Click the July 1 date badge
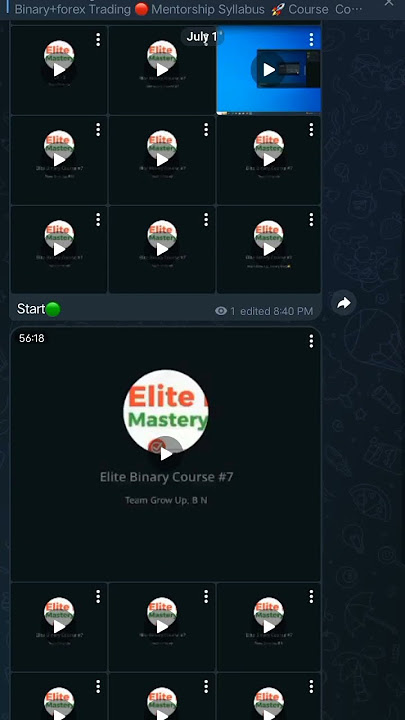 pos(202,37)
